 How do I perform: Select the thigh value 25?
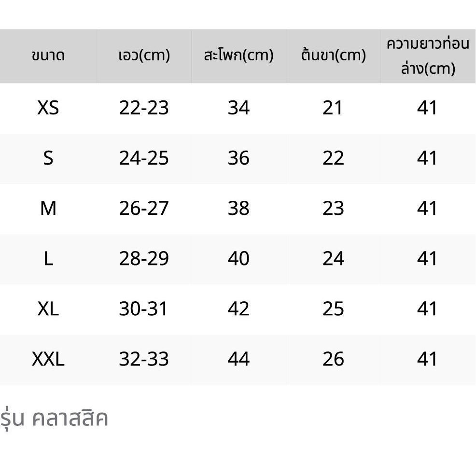[x=333, y=308]
